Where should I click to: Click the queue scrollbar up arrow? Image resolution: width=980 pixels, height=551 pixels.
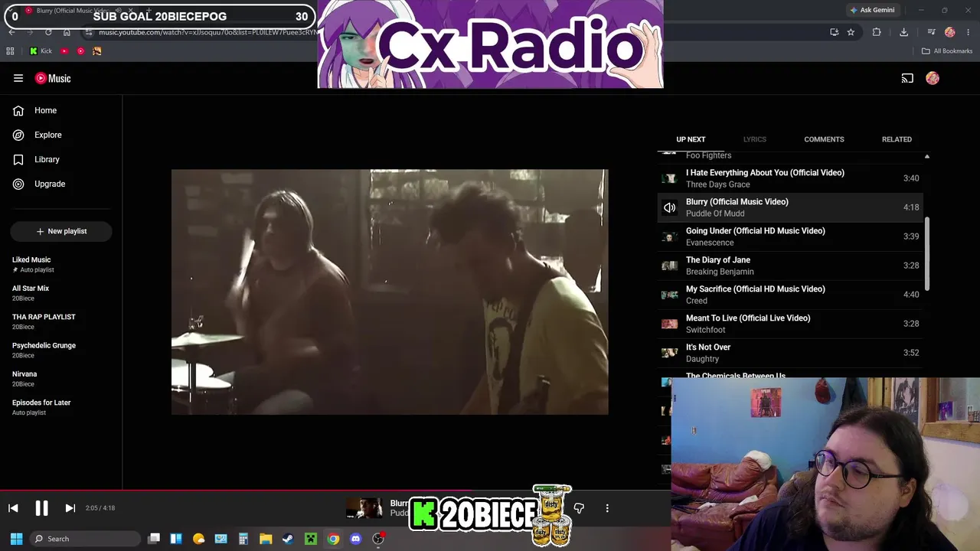tap(926, 156)
